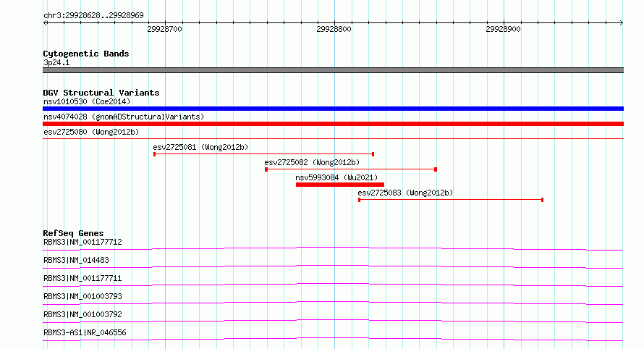Image resolution: width=644 pixels, height=349 pixels.
Task: Click the right arrow end of the ruler
Action: point(622,23)
